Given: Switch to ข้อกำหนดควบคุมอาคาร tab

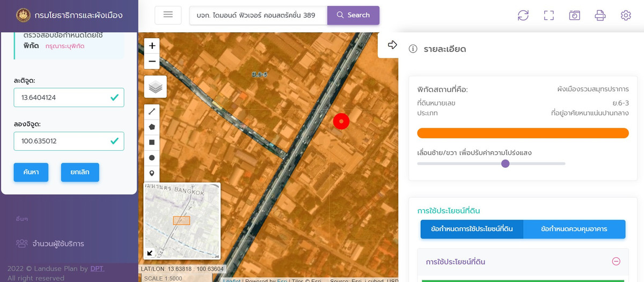Looking at the screenshot, I should (574, 229).
